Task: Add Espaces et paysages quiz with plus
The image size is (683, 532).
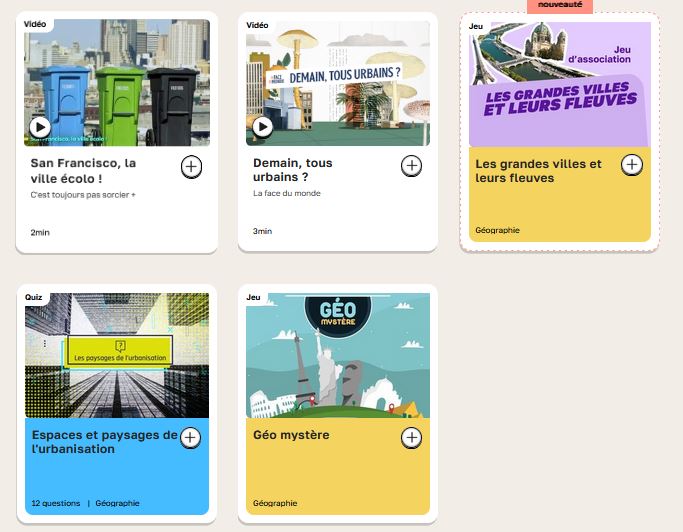Action: coord(190,438)
